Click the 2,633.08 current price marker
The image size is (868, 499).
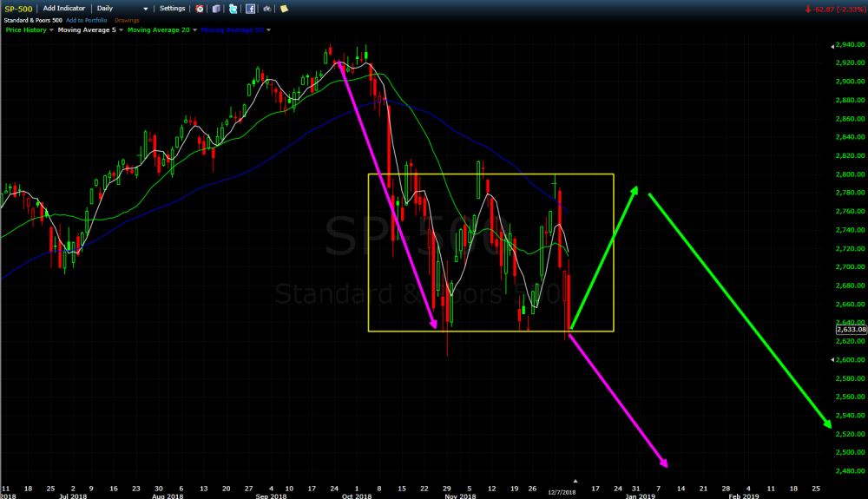coord(850,329)
